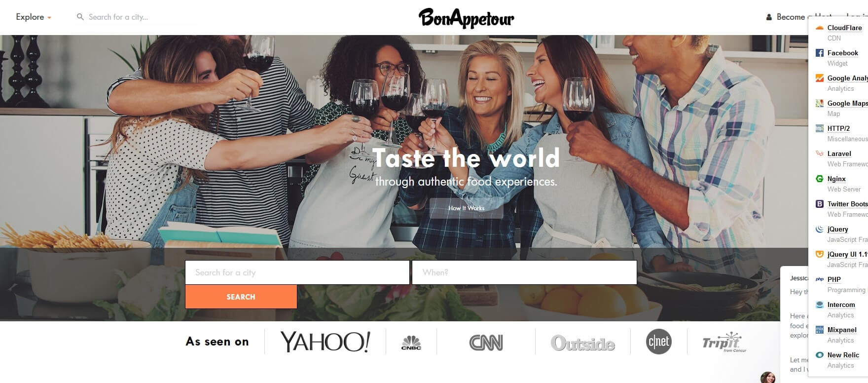
Task: Click the search magnifier icon in header
Action: tap(80, 17)
